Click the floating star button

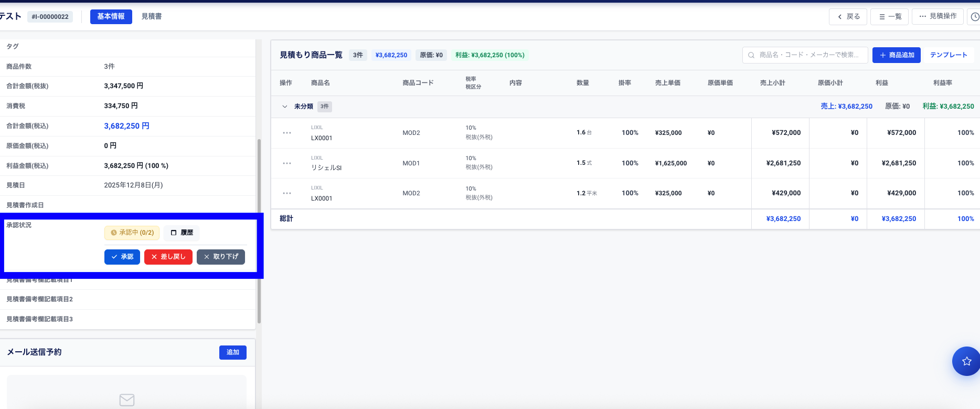click(966, 361)
